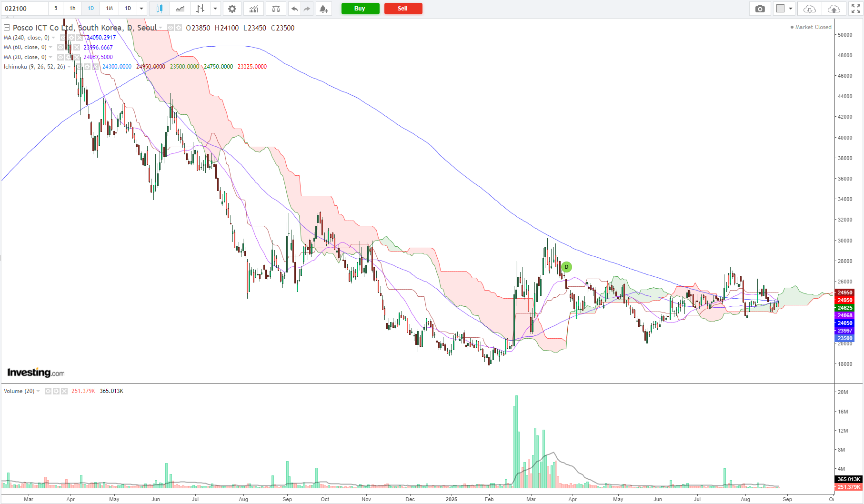This screenshot has height=504, width=864.
Task: Click the 24625 green price label
Action: tap(844, 308)
